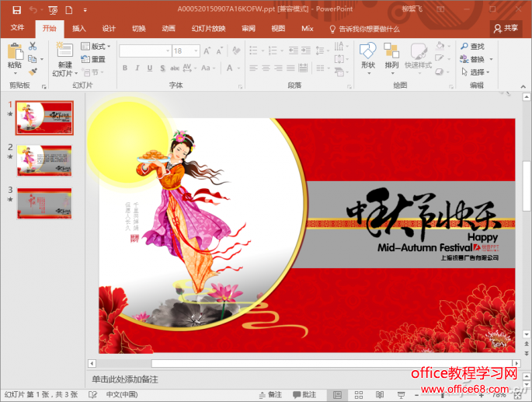
Task: Switch to Reading view
Action: click(x=380, y=394)
